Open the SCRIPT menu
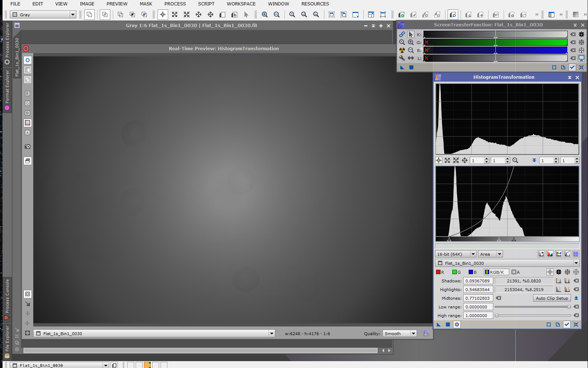This screenshot has height=368, width=588. [206, 4]
